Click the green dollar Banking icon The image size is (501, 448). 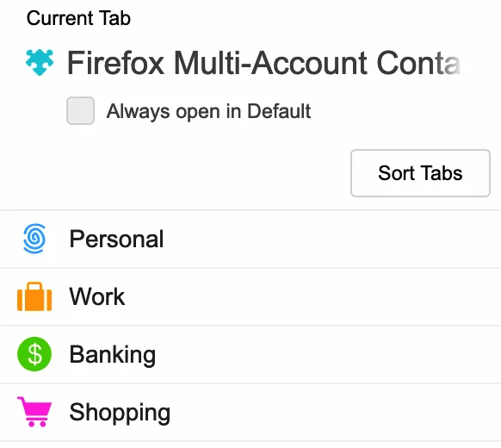[34, 354]
